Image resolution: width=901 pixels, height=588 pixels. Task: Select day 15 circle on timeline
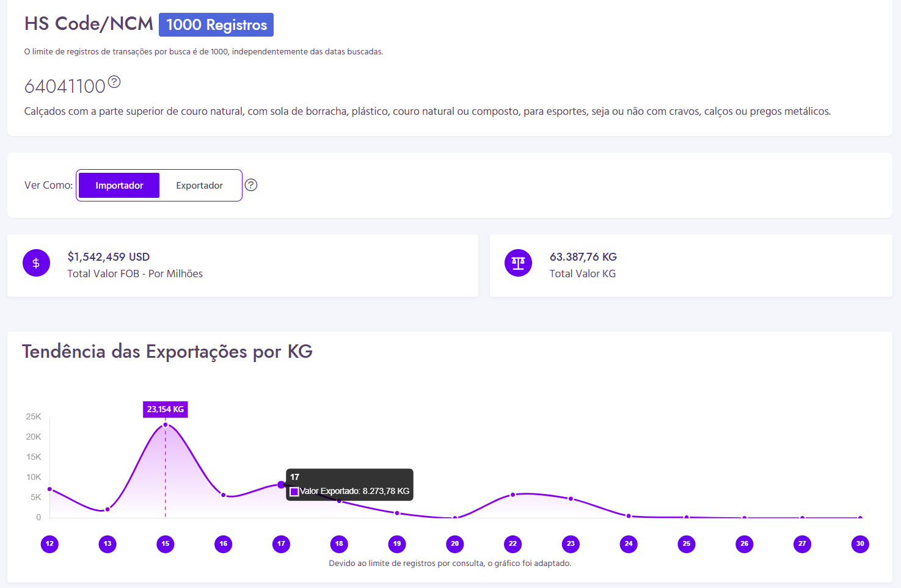pyautogui.click(x=166, y=543)
